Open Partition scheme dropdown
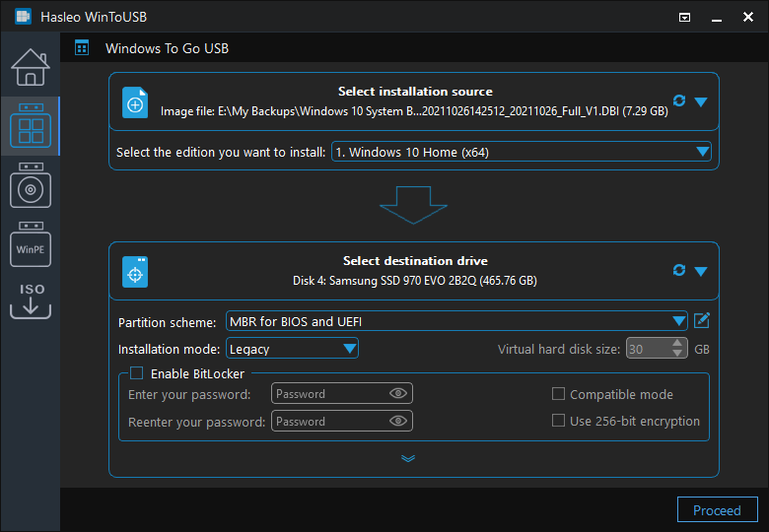This screenshot has height=532, width=769. (456, 321)
